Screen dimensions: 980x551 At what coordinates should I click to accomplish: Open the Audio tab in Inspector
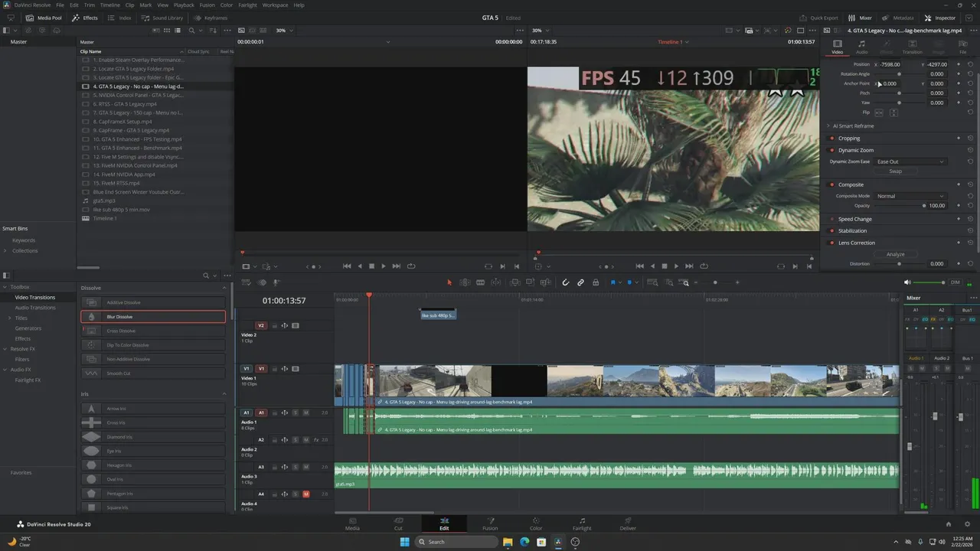tap(862, 47)
